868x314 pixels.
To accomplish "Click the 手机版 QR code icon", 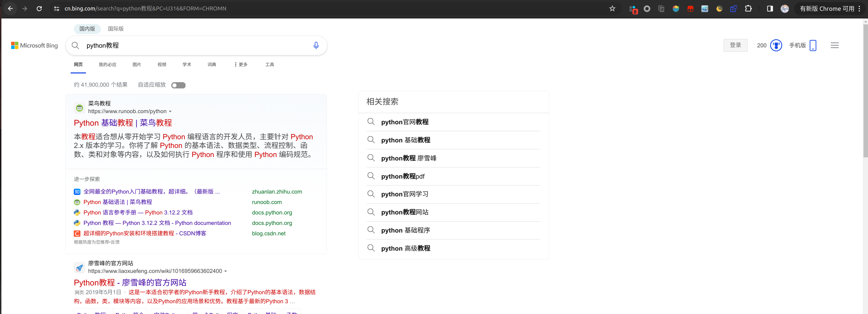I will [813, 45].
